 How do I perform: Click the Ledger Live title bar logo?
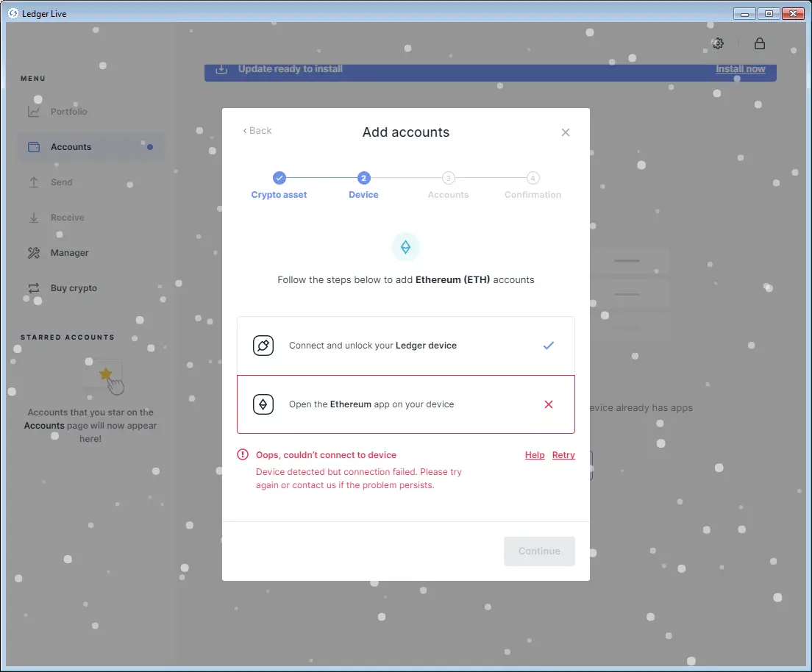click(13, 13)
